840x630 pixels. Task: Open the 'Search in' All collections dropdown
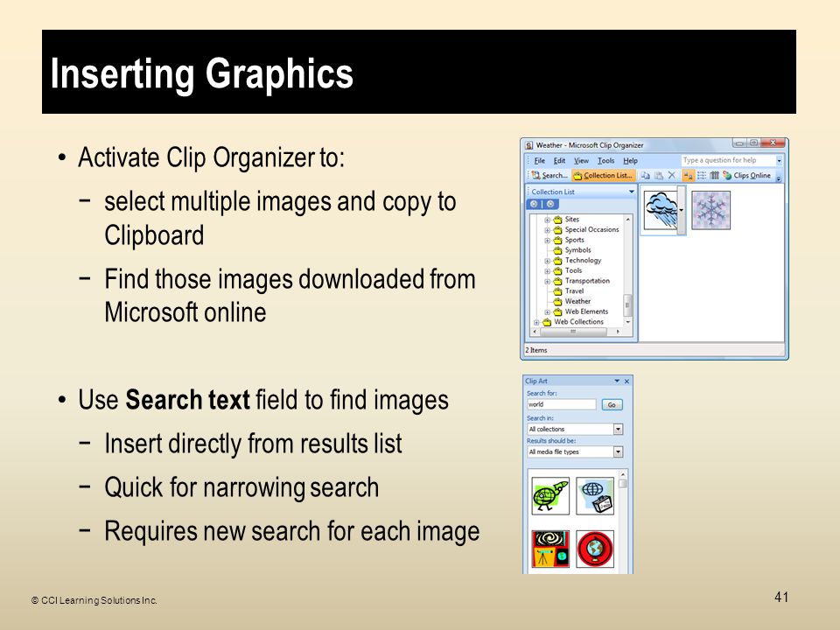tap(618, 429)
